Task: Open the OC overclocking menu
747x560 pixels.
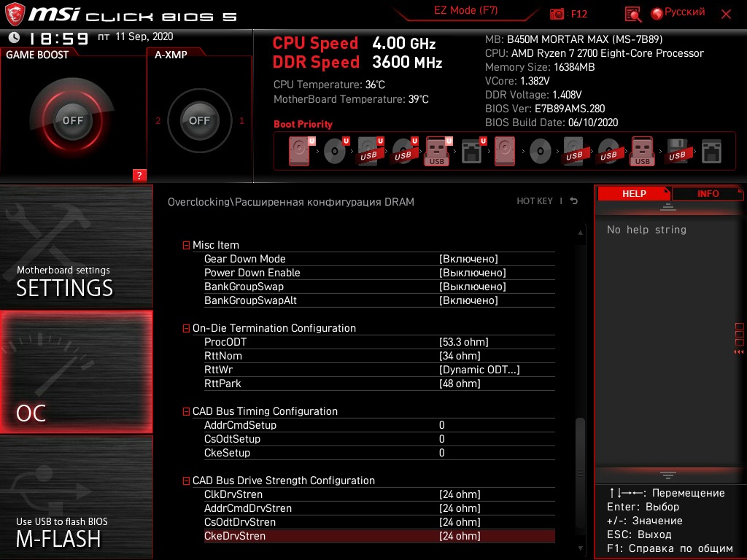Action: [x=76, y=372]
